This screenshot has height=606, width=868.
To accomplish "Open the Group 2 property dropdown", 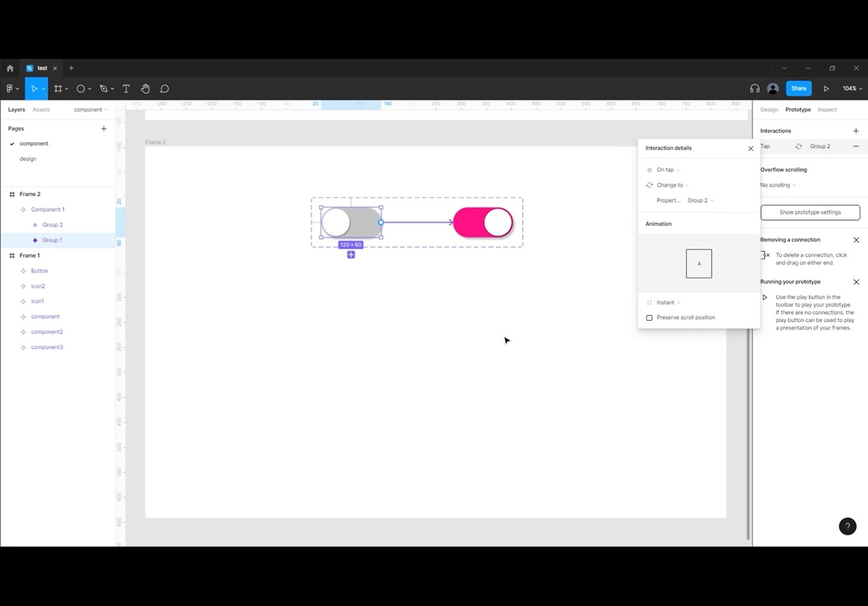I will pos(701,201).
